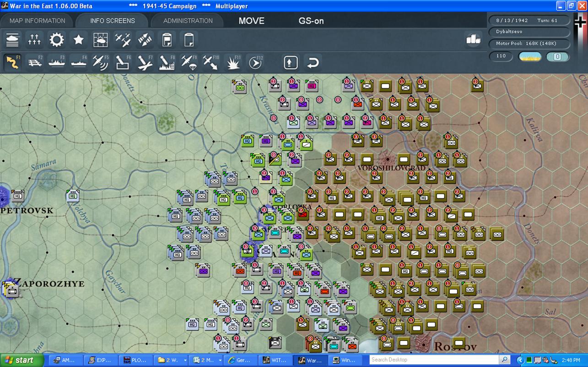
Task: Expand hidden system tray icons arrow
Action: click(x=521, y=360)
